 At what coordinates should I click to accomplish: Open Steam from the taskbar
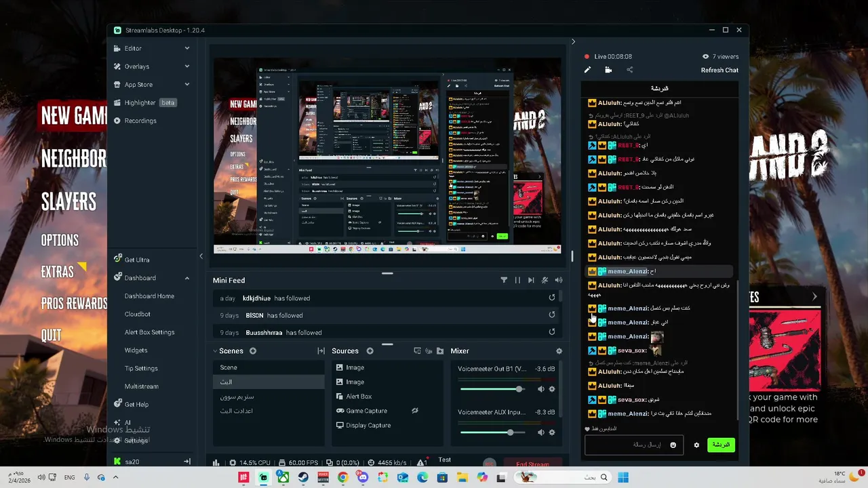tap(303, 477)
